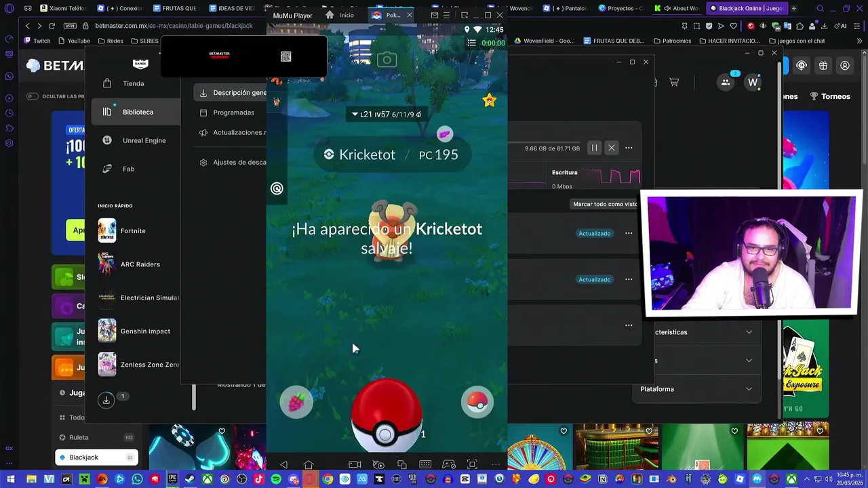Screen dimensions: 868x488
Task: Tap the Android back triangle in MuMu Player
Action: pyautogui.click(x=283, y=464)
